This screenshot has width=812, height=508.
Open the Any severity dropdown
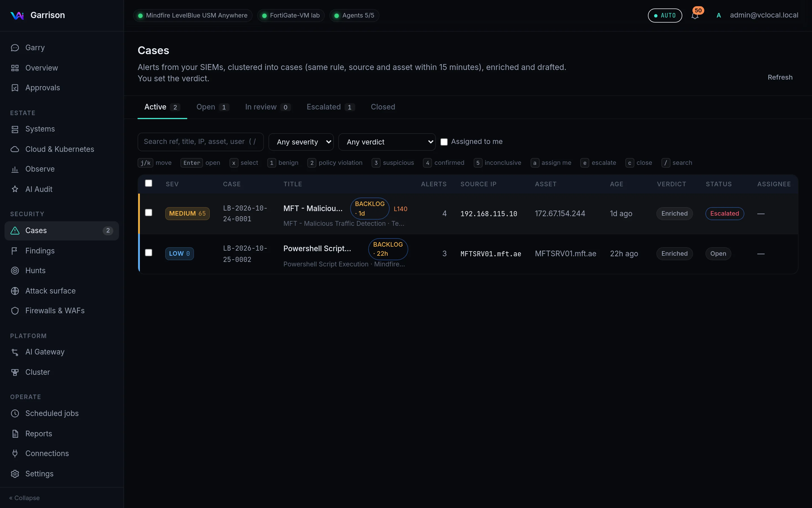pos(301,142)
